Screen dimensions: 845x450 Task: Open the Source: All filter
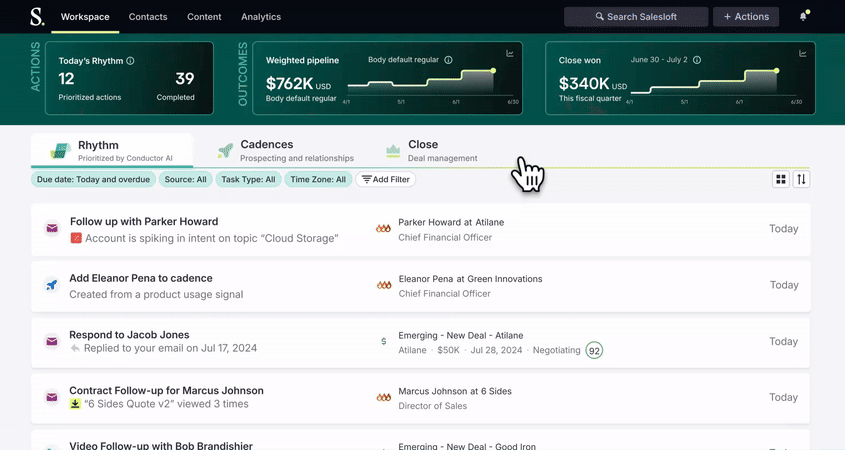185,179
